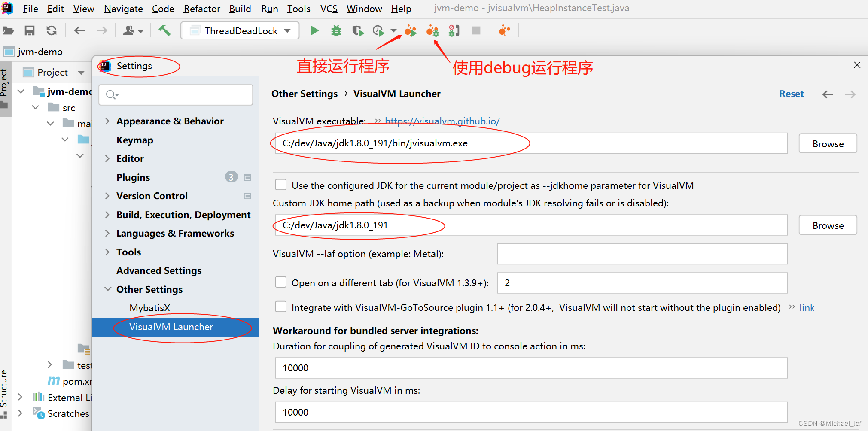Toggle Integrate with VisualVM-GoToSource plugin checkbox
The width and height of the screenshot is (868, 431).
[x=281, y=307]
